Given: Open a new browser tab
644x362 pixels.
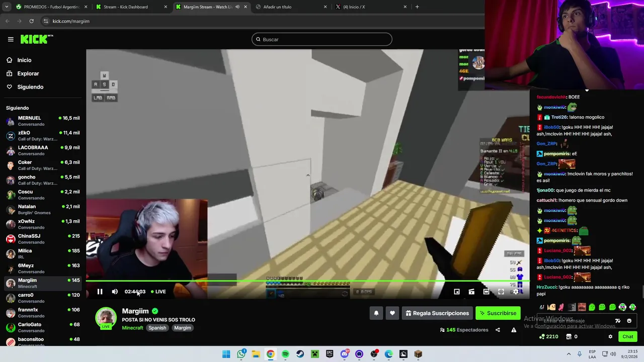Looking at the screenshot, I should pyautogui.click(x=417, y=7).
